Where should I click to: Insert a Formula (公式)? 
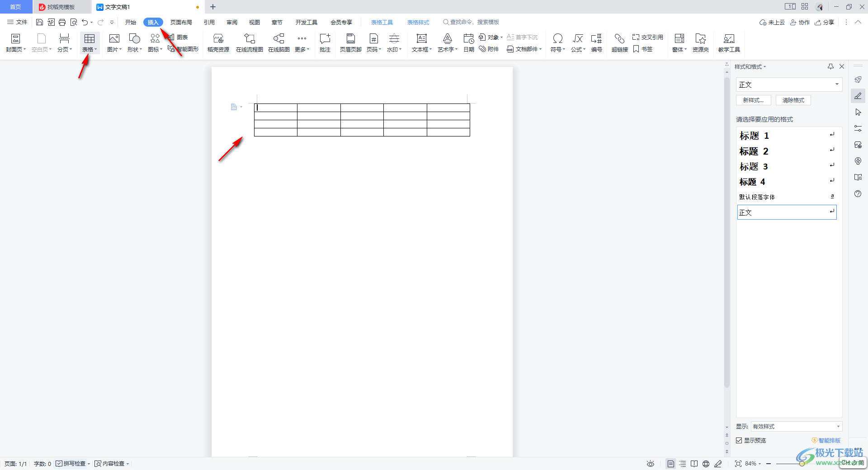[578, 43]
